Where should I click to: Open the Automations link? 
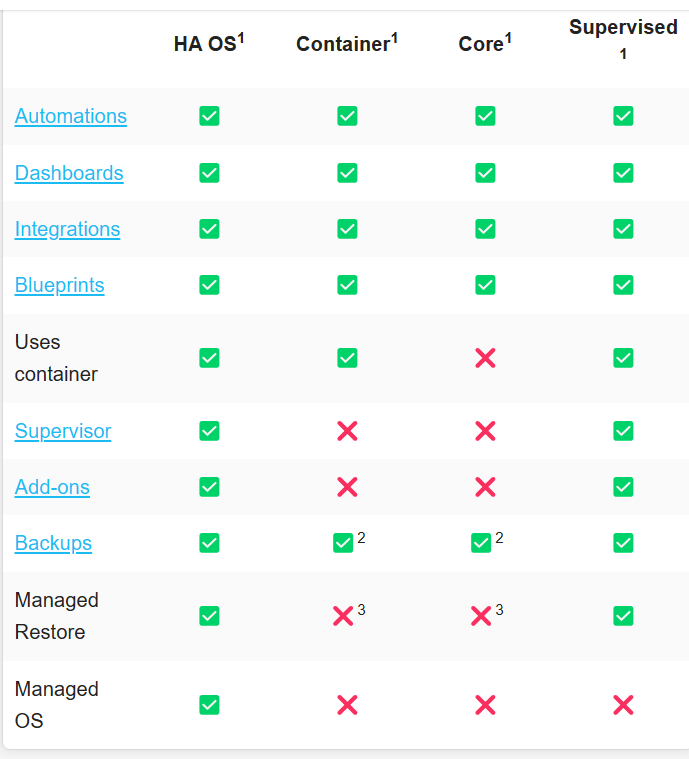[x=71, y=116]
